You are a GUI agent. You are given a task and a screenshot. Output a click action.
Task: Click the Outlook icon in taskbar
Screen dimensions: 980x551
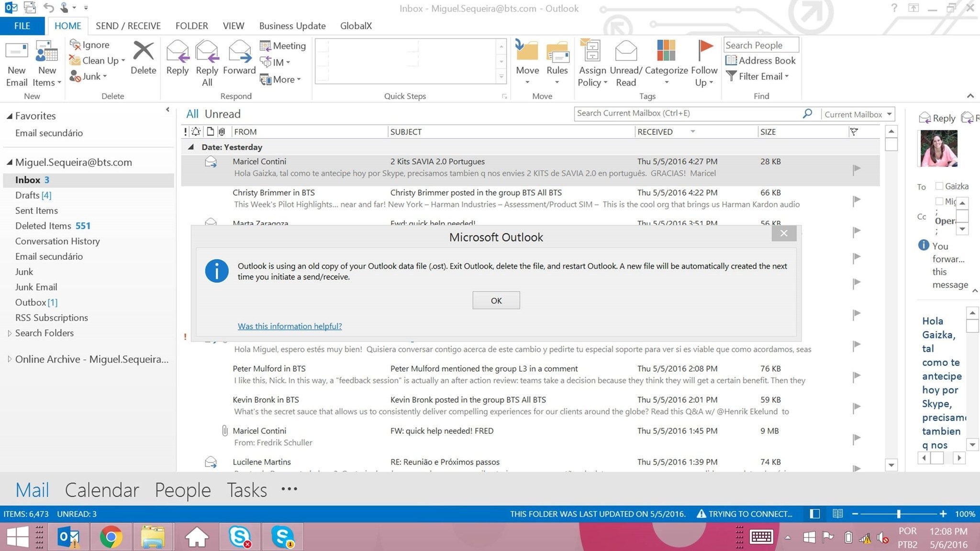click(68, 537)
